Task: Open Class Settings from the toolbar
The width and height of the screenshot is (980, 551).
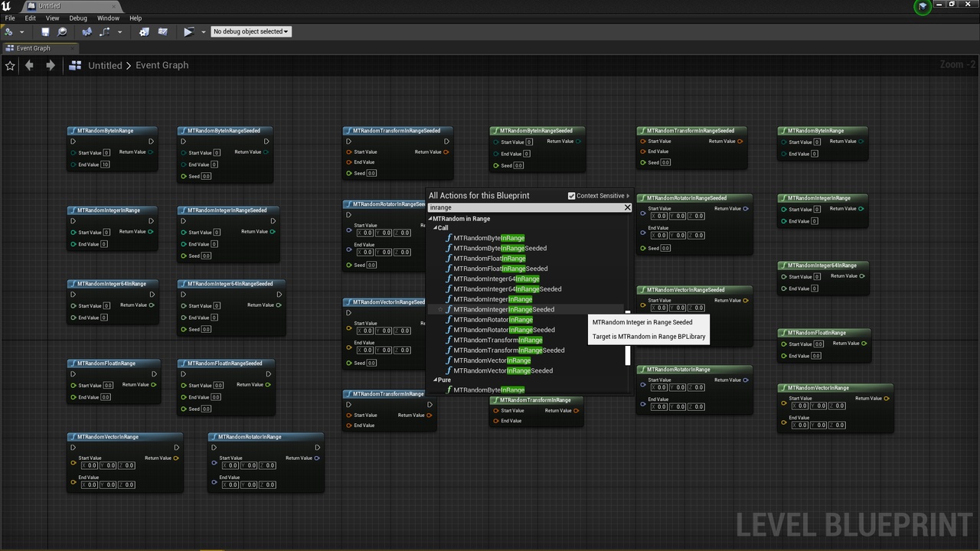Action: (144, 32)
